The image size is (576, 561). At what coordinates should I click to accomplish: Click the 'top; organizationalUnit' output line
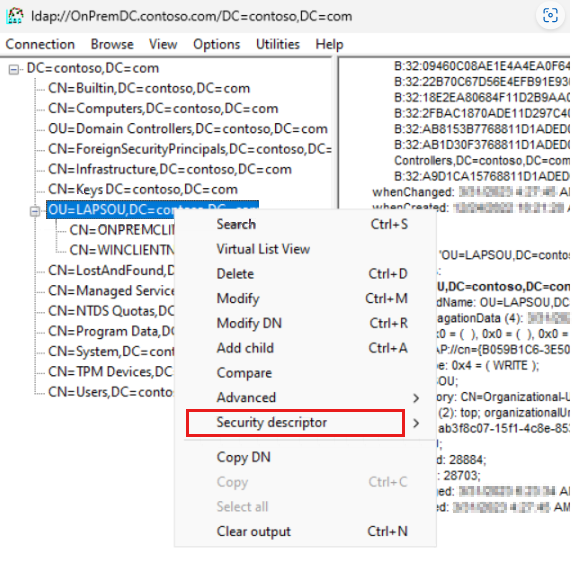click(504, 413)
